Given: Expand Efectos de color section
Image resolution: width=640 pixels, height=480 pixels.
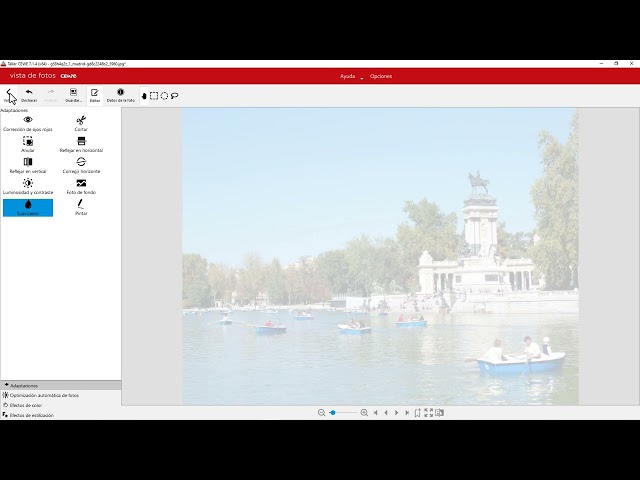Looking at the screenshot, I should coord(61,405).
